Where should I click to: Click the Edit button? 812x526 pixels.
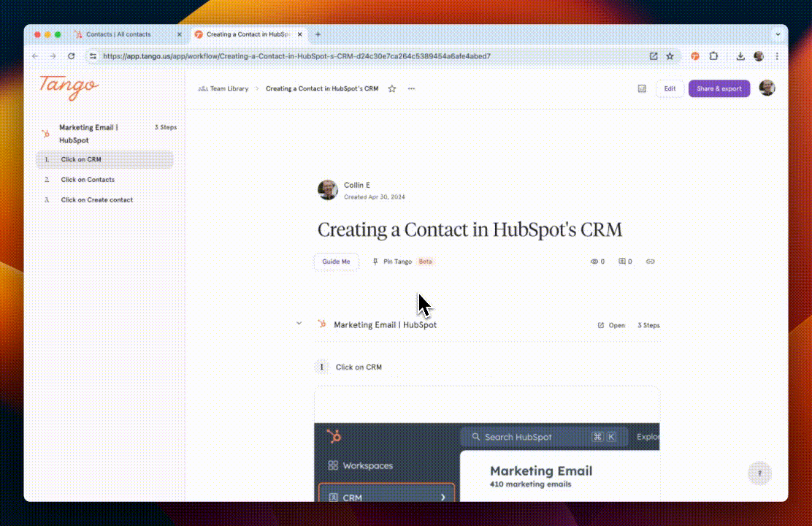pos(670,88)
